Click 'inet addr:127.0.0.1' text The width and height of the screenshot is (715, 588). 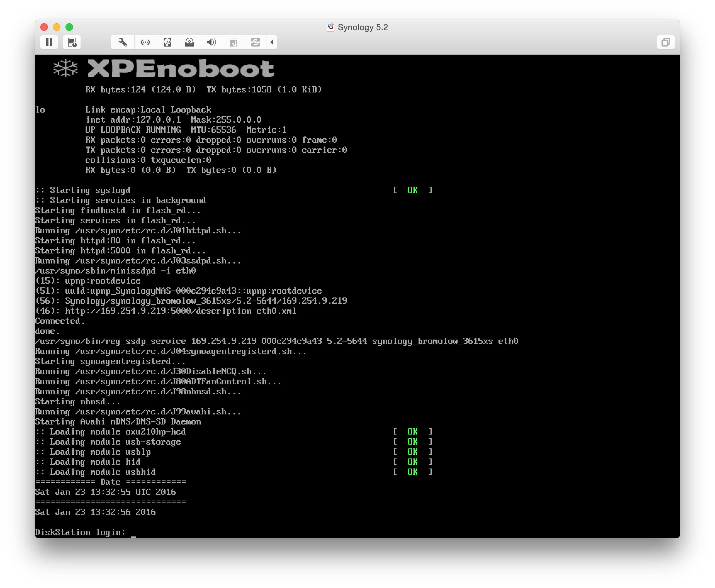(133, 120)
